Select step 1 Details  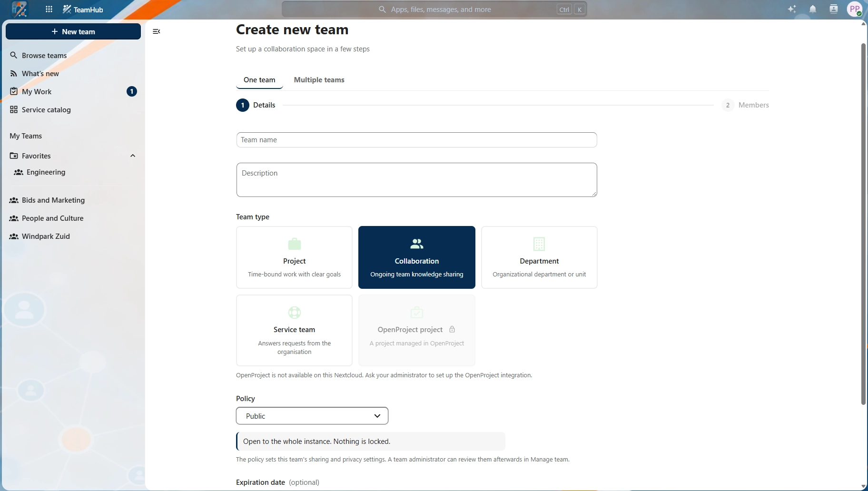click(x=256, y=105)
